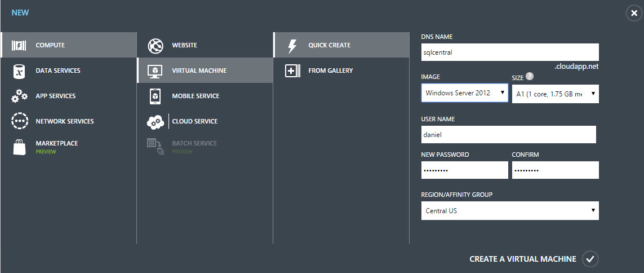
Task: Click the Compute category icon
Action: click(20, 45)
